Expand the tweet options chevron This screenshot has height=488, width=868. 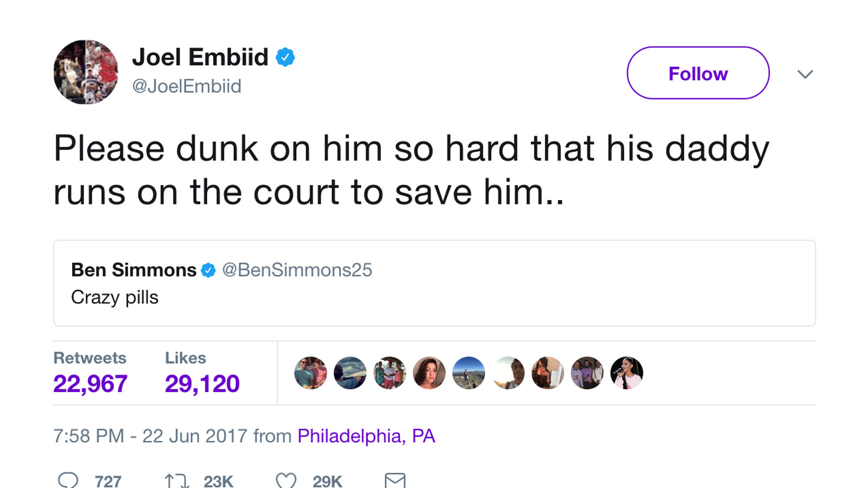pyautogui.click(x=805, y=74)
